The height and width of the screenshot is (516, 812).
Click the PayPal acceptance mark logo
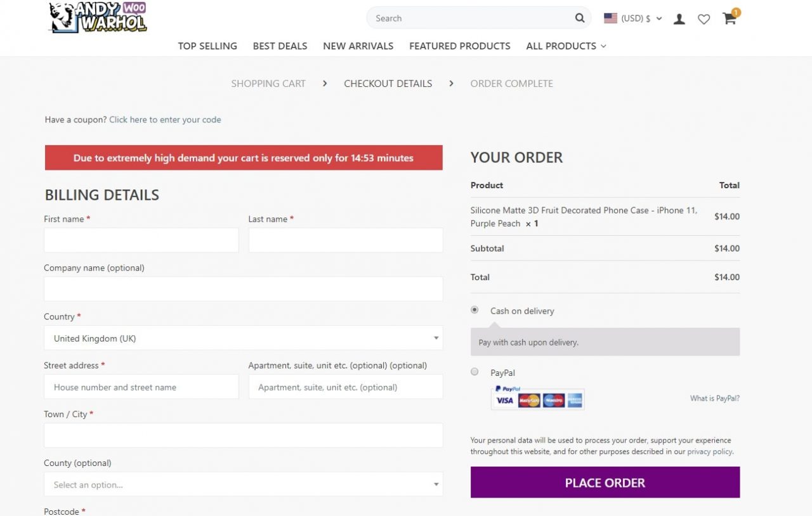click(508, 389)
